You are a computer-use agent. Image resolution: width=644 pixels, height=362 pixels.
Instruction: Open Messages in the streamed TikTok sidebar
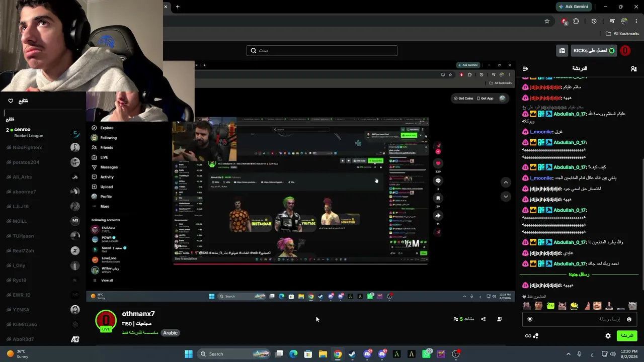104,167
